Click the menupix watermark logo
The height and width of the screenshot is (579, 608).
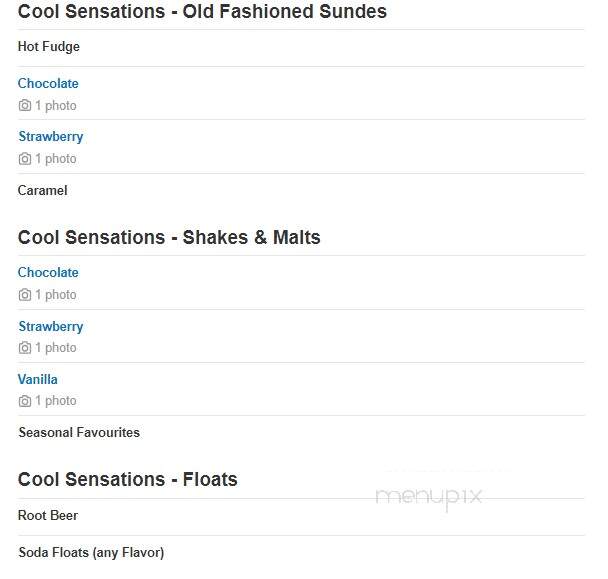(429, 497)
